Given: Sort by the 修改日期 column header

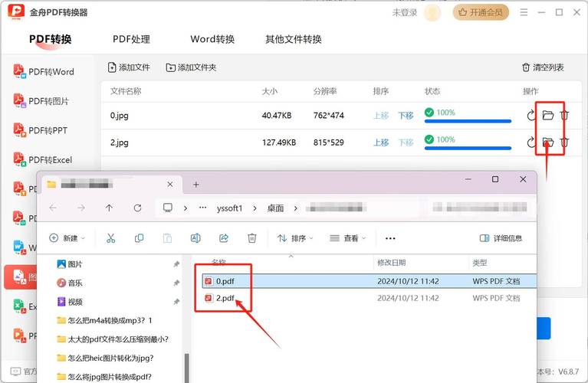Looking at the screenshot, I should pos(392,263).
